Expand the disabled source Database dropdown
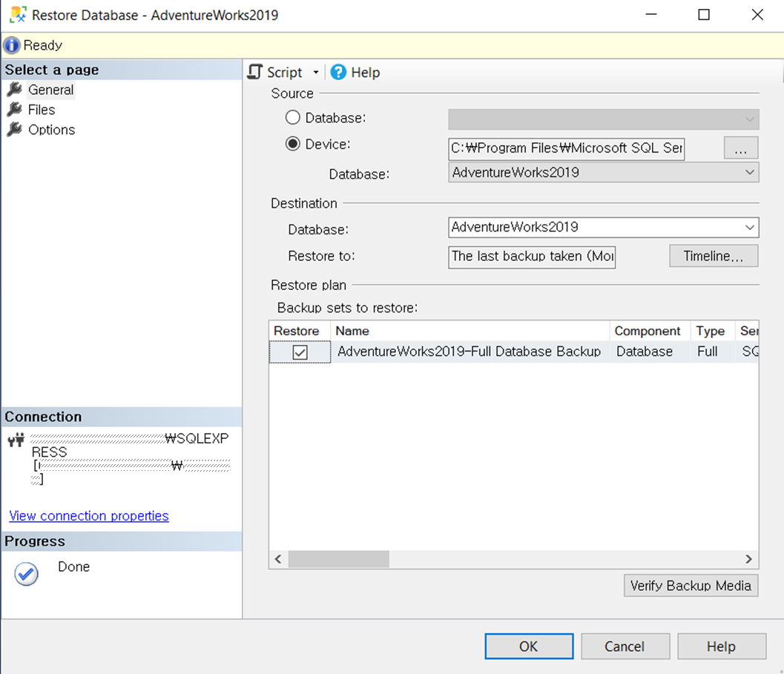The height and width of the screenshot is (674, 784). point(749,119)
